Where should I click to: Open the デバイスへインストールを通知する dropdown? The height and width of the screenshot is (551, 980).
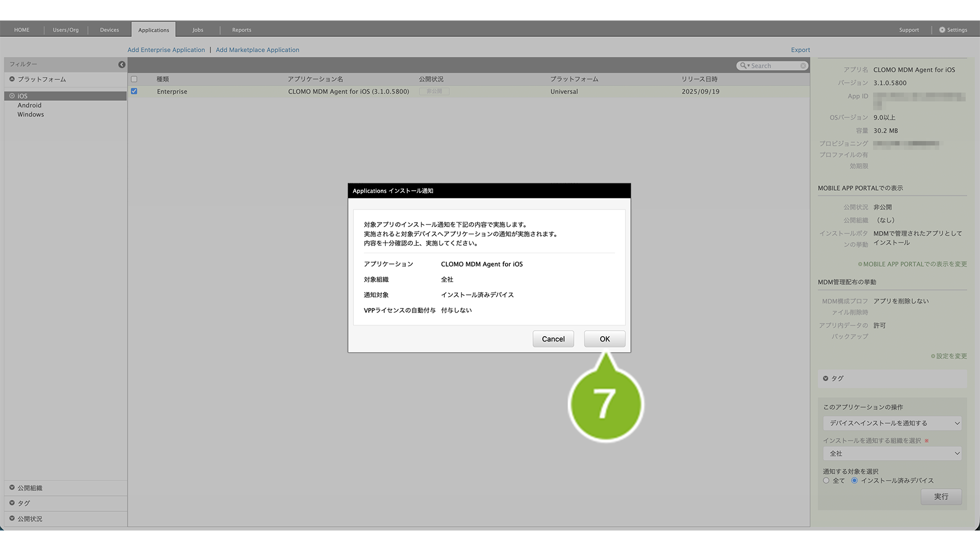click(x=892, y=423)
